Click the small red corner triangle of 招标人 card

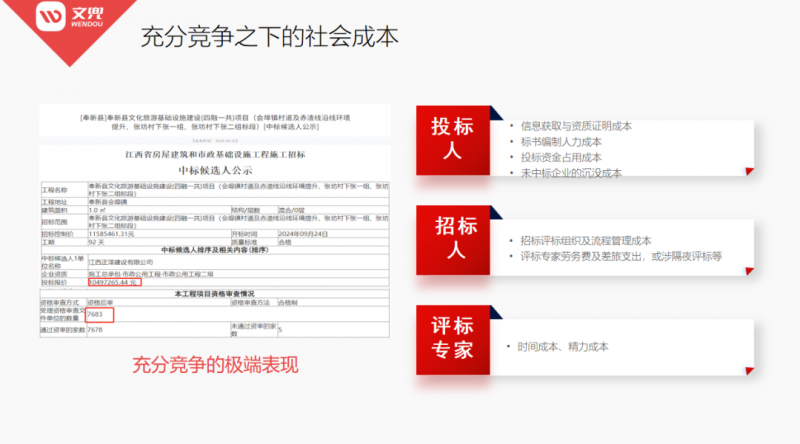pos(749,271)
